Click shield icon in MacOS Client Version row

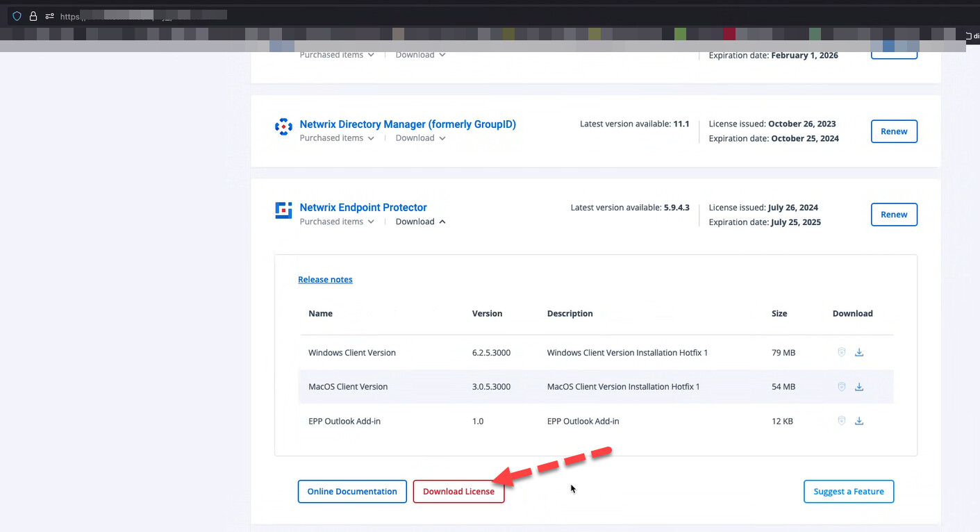(841, 387)
